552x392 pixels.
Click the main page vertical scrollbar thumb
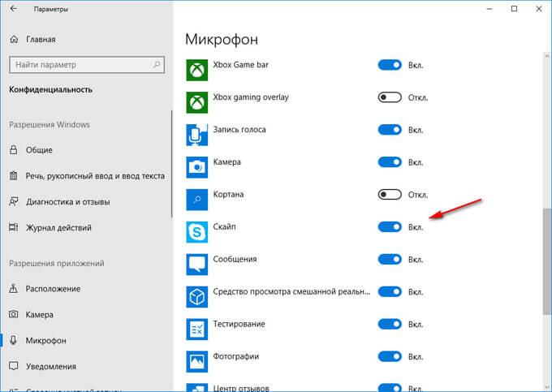coord(547,261)
